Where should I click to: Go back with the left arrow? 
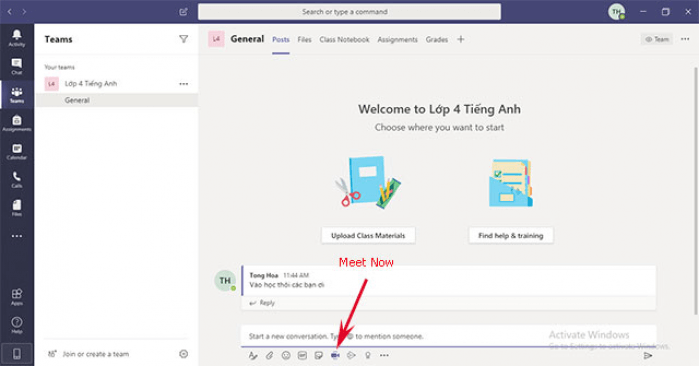click(x=10, y=12)
